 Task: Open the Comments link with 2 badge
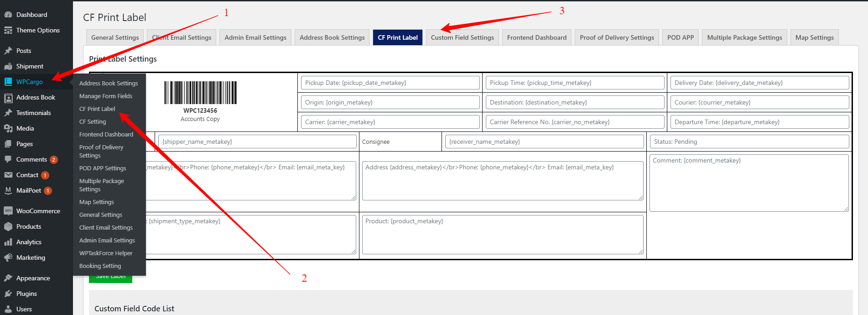coord(36,159)
